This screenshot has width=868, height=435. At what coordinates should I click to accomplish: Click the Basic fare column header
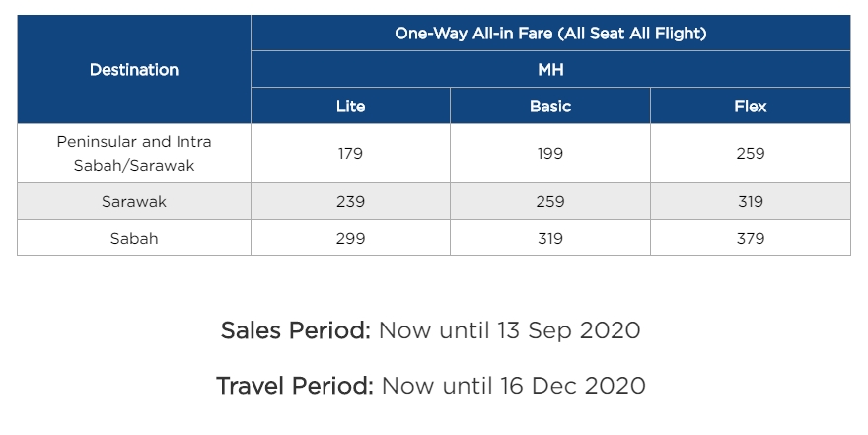pos(550,107)
